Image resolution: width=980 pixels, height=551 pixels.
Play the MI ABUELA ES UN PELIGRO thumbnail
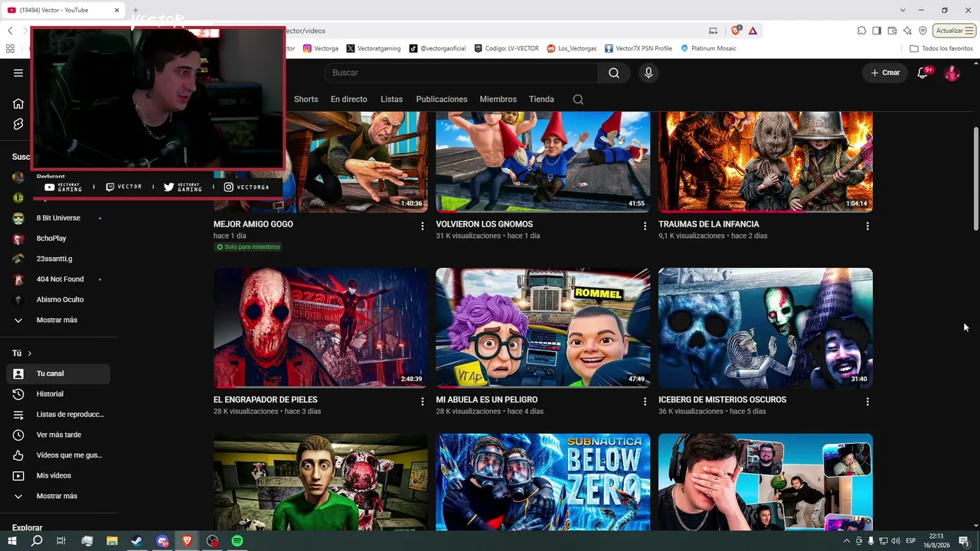(543, 328)
